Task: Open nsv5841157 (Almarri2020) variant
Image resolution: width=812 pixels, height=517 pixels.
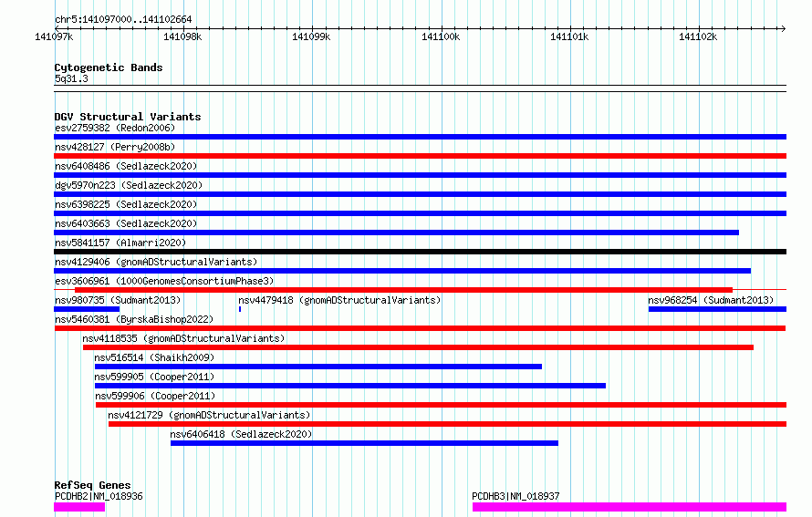Action: pyautogui.click(x=120, y=243)
